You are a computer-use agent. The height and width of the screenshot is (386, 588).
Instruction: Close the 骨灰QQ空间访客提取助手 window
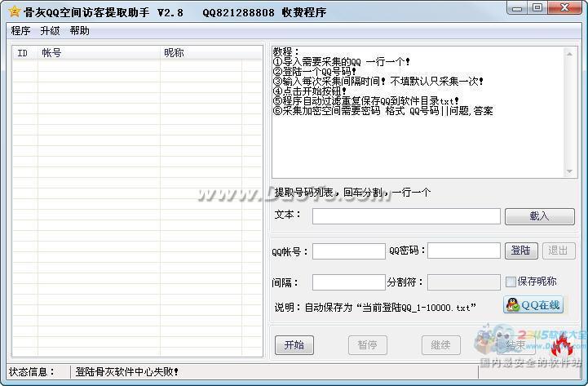[x=564, y=8]
